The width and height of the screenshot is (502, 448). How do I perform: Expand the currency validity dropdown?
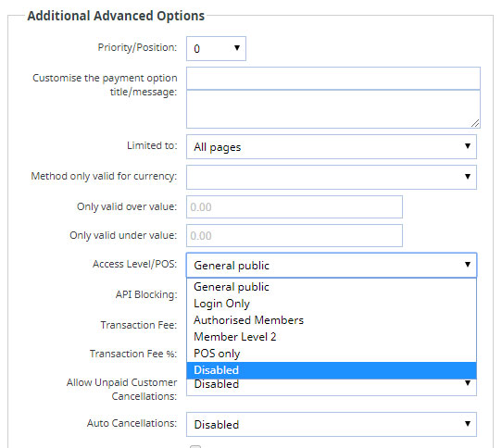point(332,178)
